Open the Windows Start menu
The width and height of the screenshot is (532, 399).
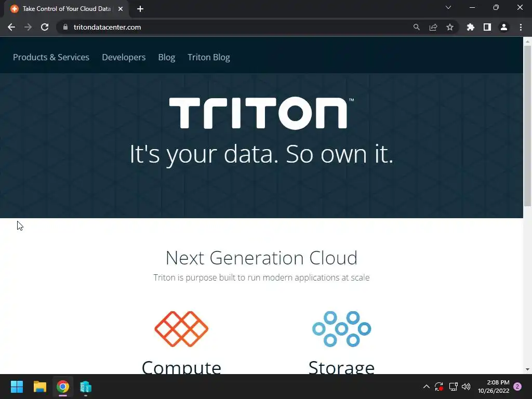(17, 387)
